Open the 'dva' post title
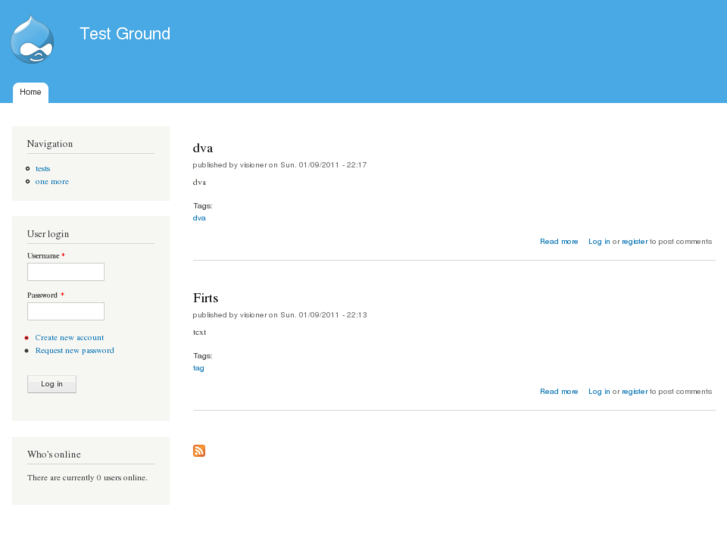Viewport: 727px width, 545px height. [203, 148]
